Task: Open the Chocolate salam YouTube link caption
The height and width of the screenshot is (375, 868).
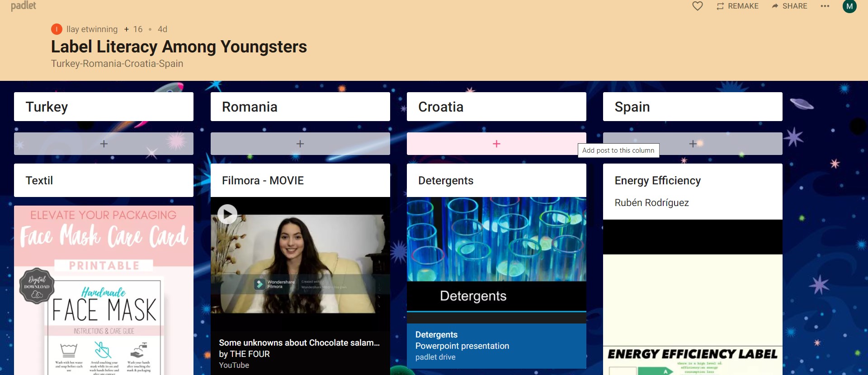Action: pyautogui.click(x=300, y=354)
